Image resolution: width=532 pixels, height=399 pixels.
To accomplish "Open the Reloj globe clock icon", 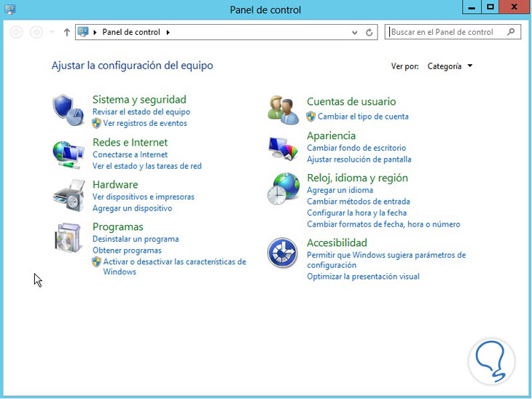I will [283, 189].
